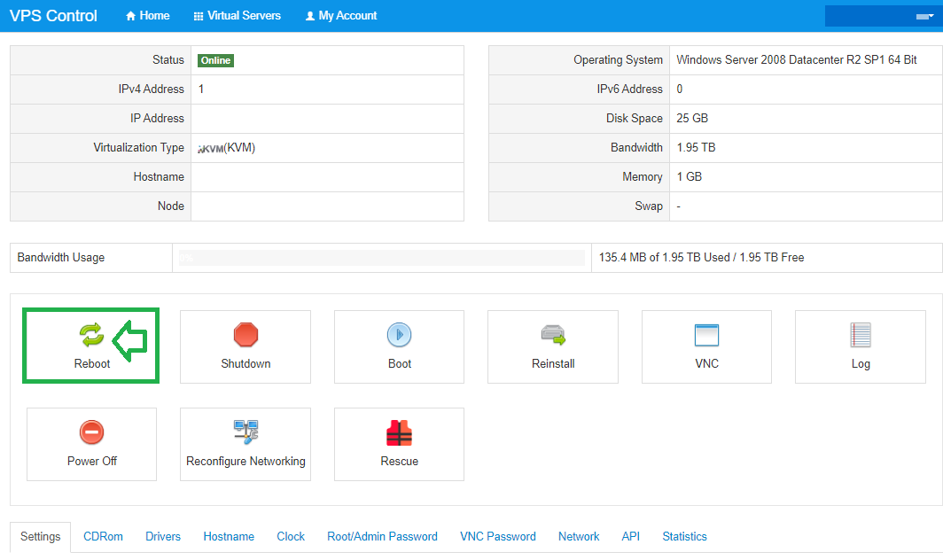
Task: Open the Log notepad icon
Action: click(860, 335)
